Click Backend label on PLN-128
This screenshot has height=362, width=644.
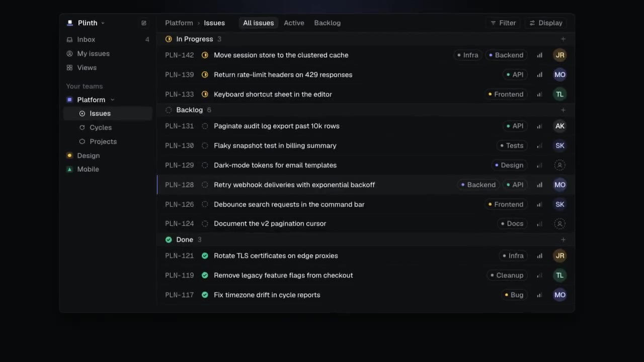click(478, 185)
